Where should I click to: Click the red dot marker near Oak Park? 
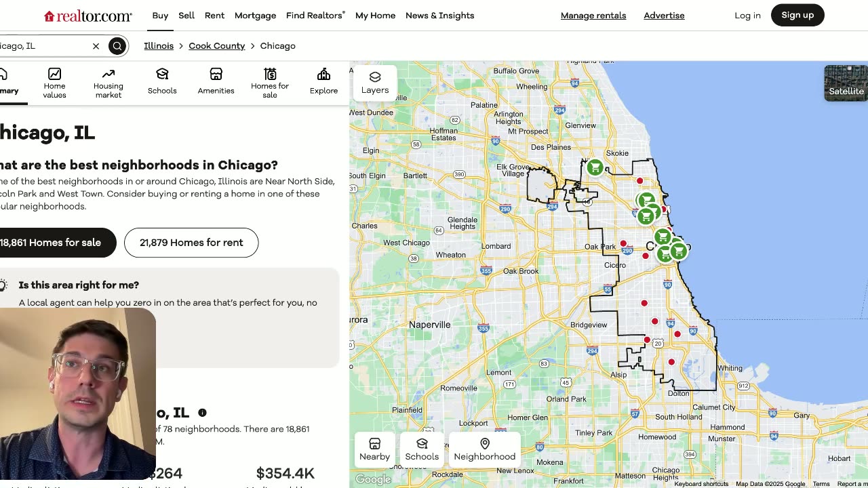[623, 244]
